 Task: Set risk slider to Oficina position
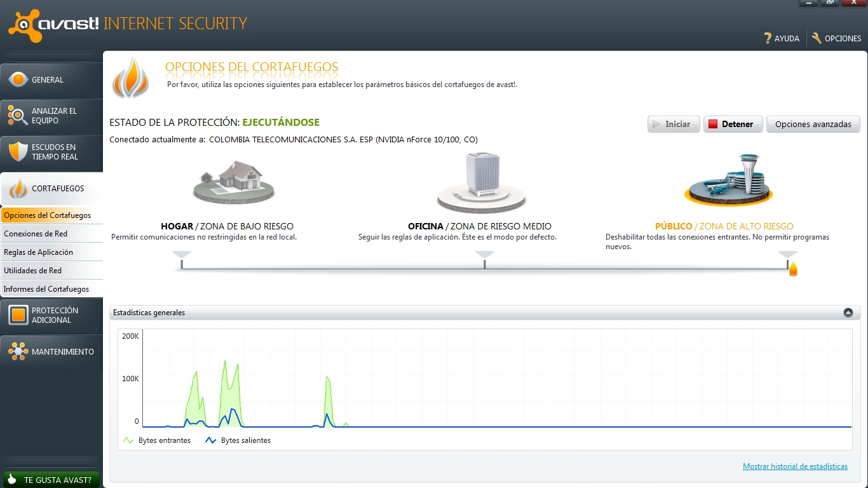485,259
